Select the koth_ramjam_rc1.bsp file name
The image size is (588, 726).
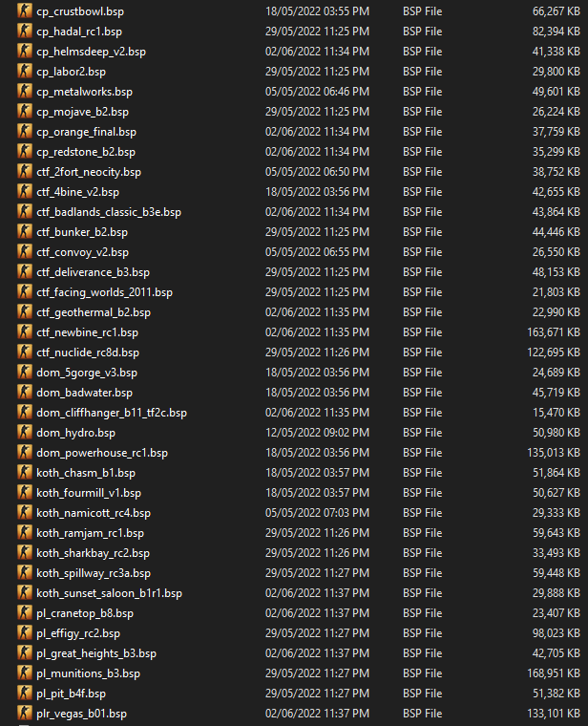91,533
